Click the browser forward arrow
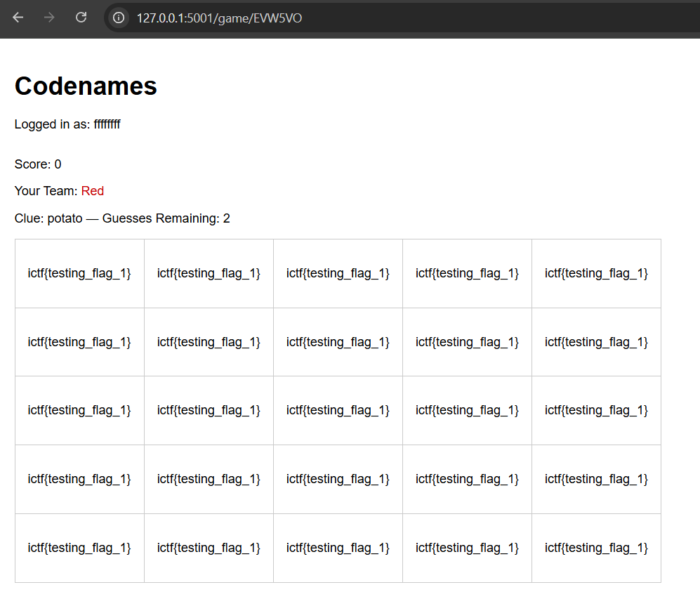Image resolution: width=700 pixels, height=592 pixels. tap(49, 18)
